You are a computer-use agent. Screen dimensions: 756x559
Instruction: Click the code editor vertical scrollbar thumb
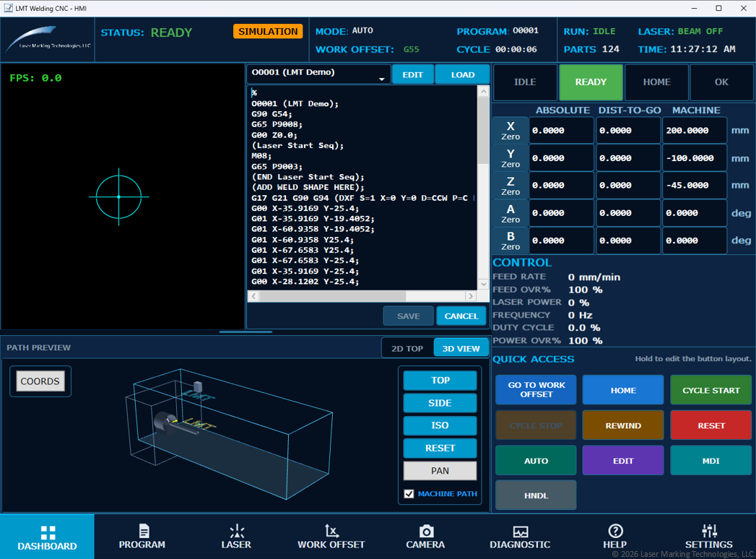tap(484, 130)
